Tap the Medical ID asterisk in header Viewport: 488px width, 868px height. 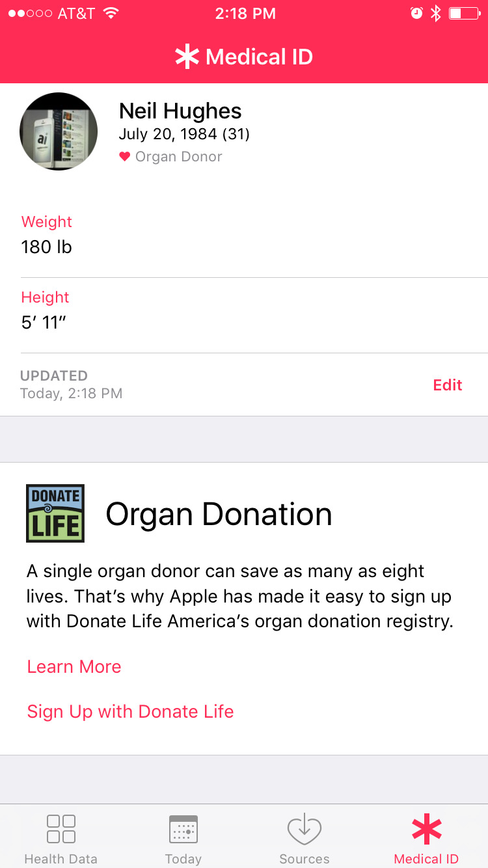pos(187,57)
